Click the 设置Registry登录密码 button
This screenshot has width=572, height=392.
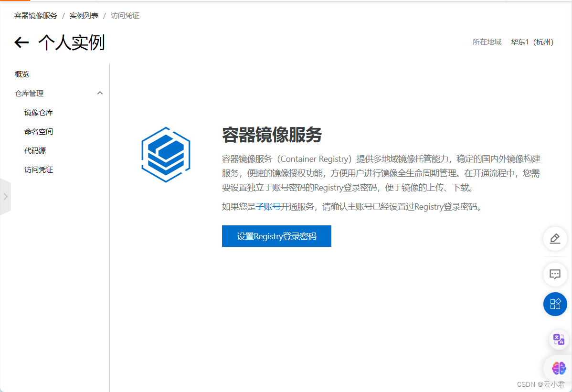click(x=276, y=236)
